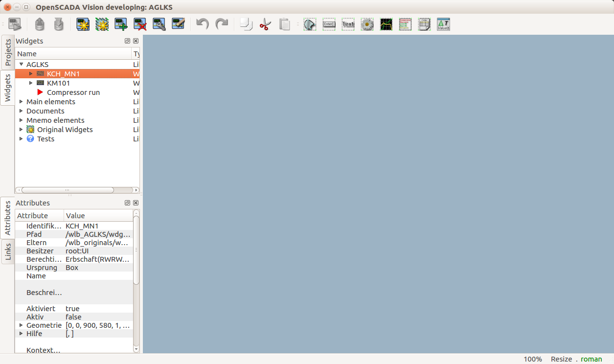Click the horizontal scrollbar in Widgets panel
The width and height of the screenshot is (614, 364).
coord(68,190)
